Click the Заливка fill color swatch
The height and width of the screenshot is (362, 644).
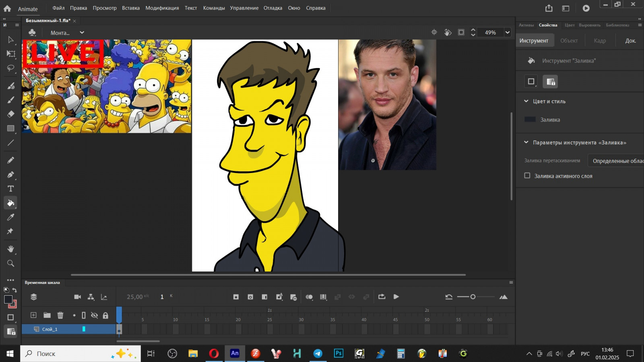tap(530, 119)
